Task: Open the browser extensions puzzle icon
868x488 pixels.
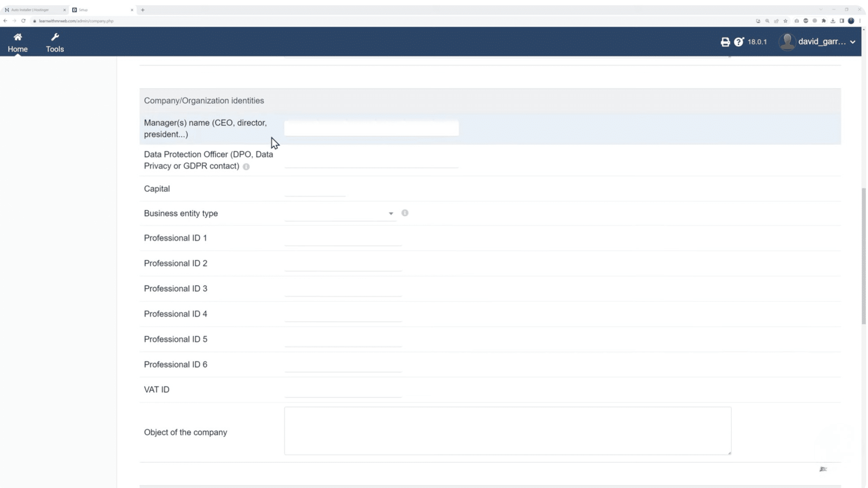Action: pos(824,21)
